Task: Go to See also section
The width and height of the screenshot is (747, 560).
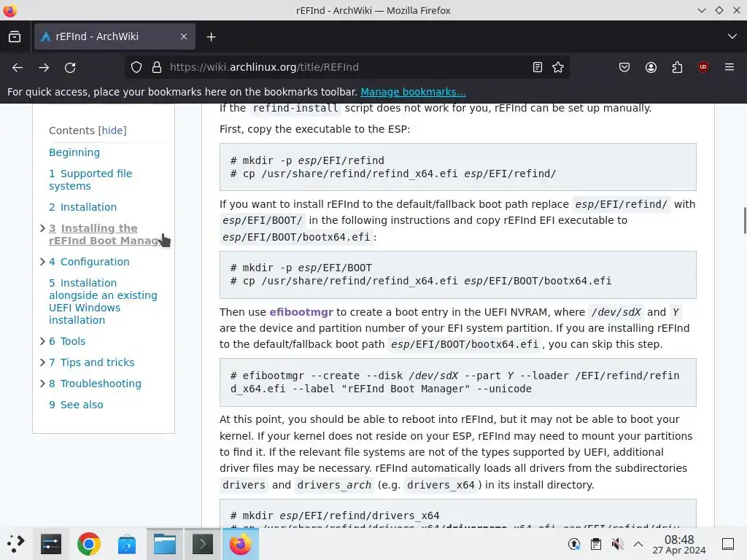Action: (x=76, y=405)
